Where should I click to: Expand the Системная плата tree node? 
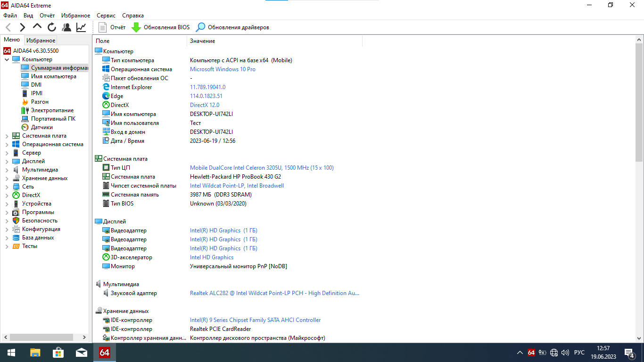[x=7, y=136]
